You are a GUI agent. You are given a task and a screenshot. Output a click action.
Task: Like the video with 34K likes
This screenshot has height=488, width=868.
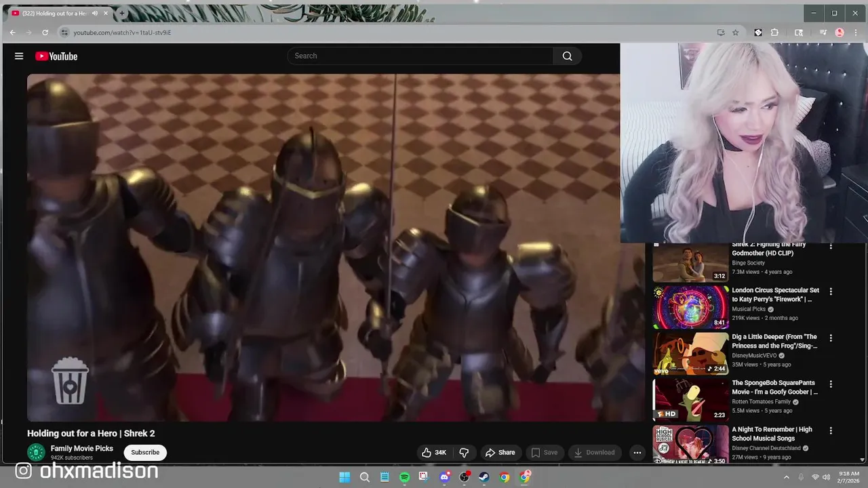(x=434, y=452)
